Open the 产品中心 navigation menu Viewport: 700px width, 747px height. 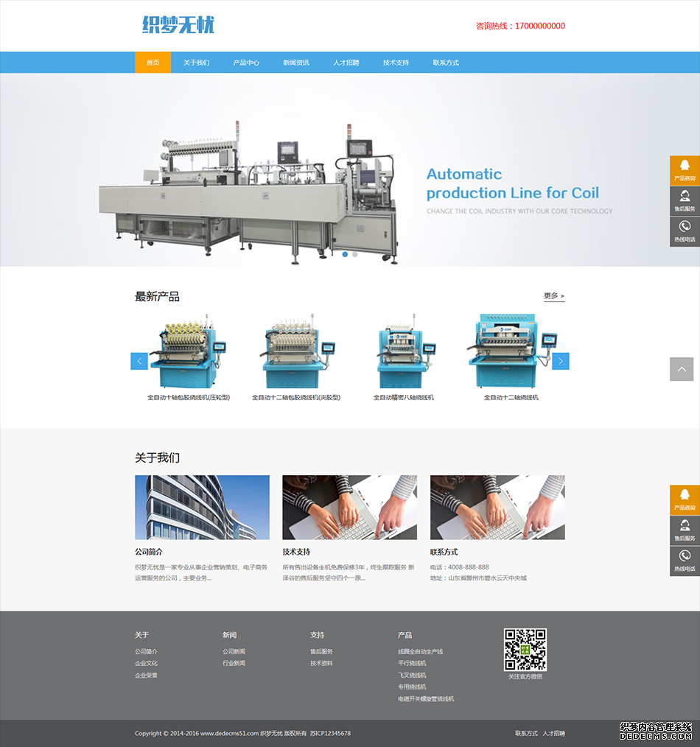click(x=246, y=63)
